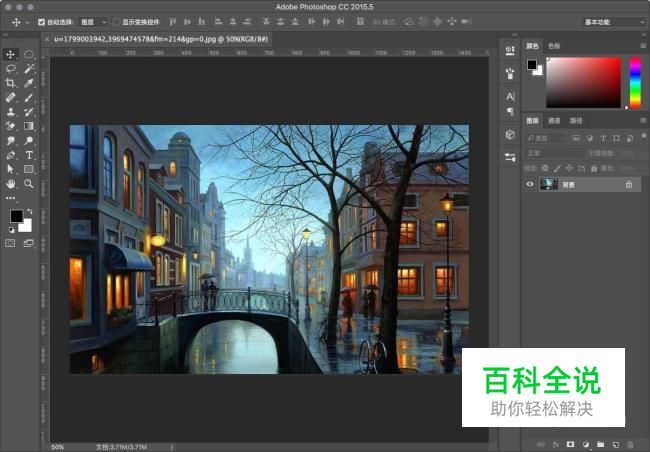Select the Gradient tool
Screen dimensions: 650x452
tap(29, 126)
